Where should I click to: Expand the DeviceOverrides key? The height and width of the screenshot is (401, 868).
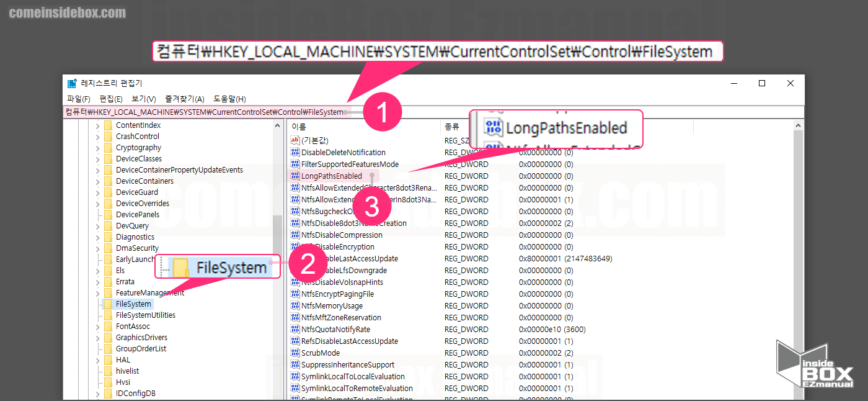coord(97,204)
